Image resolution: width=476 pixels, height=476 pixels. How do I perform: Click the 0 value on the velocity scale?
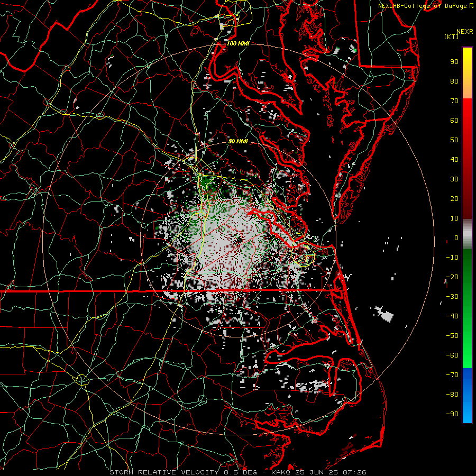pyautogui.click(x=456, y=237)
